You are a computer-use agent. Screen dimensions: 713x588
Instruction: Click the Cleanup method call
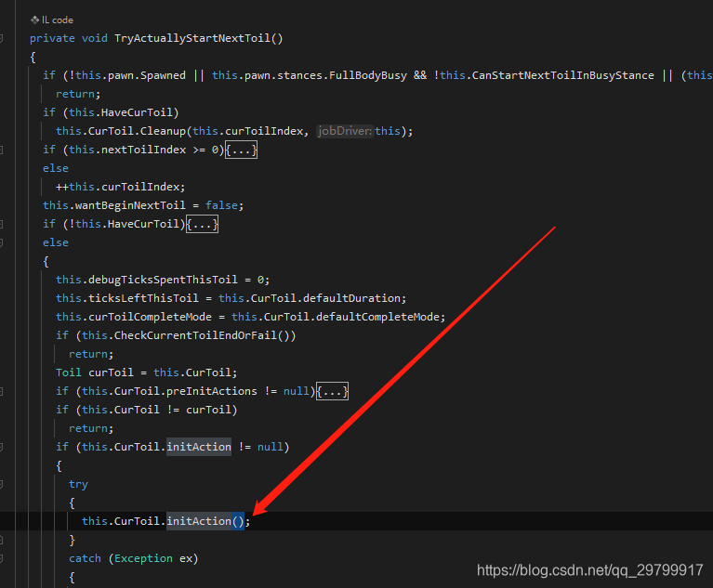point(163,131)
